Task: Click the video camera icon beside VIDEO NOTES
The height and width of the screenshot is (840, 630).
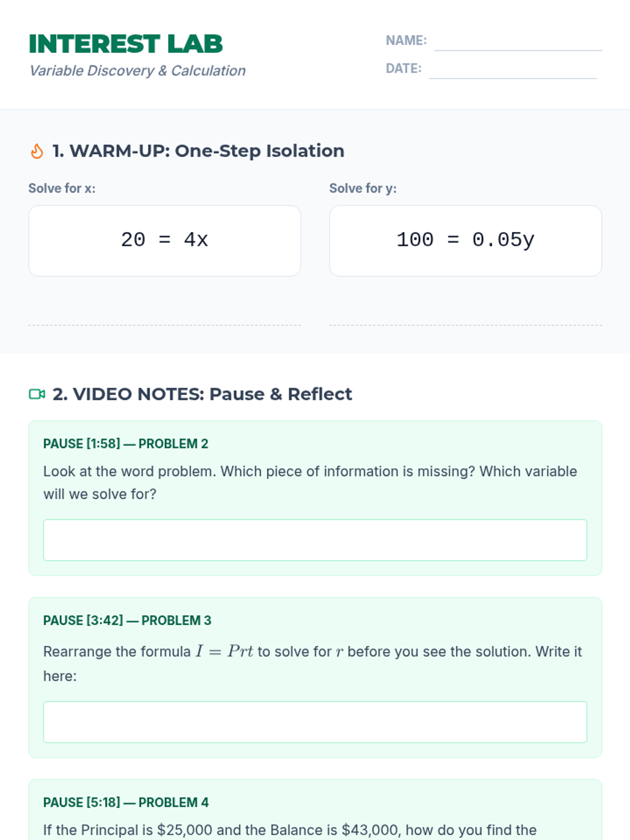Action: [x=37, y=394]
